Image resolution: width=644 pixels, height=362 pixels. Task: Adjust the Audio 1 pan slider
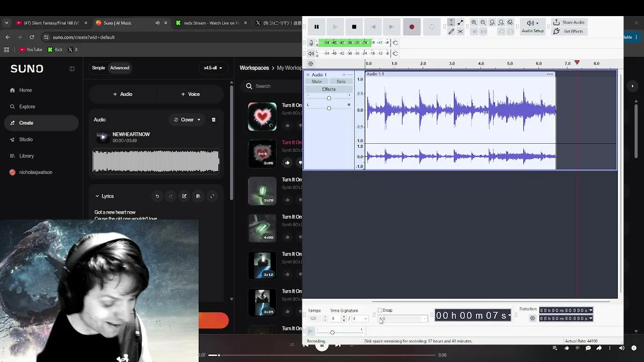point(329,108)
